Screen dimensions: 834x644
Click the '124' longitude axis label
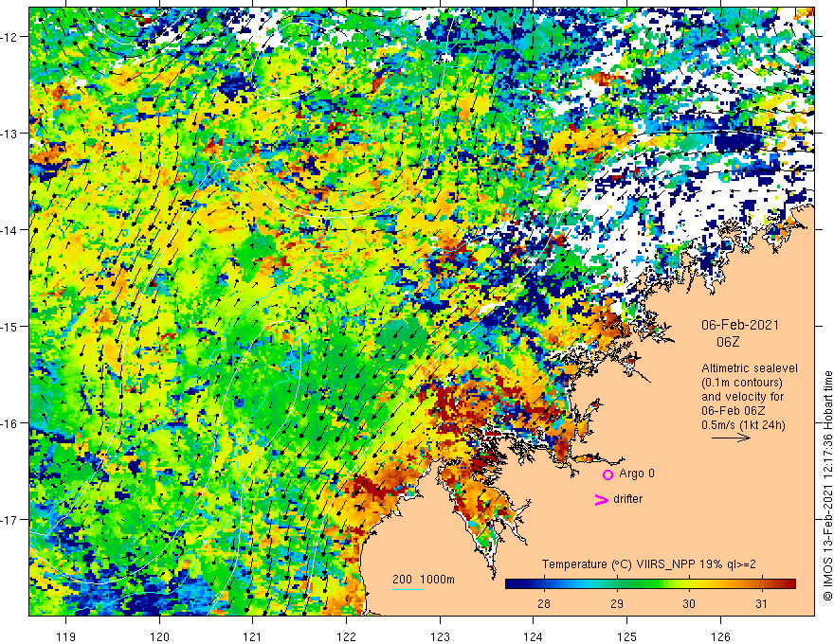click(534, 636)
